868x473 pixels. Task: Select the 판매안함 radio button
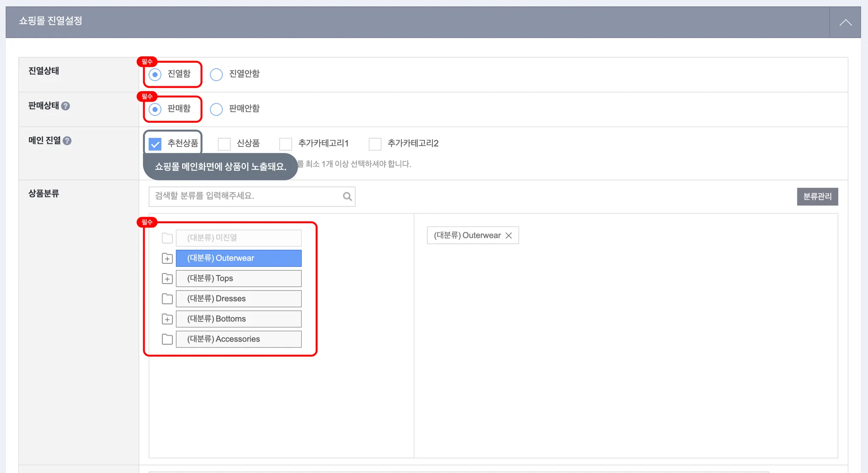click(x=216, y=109)
